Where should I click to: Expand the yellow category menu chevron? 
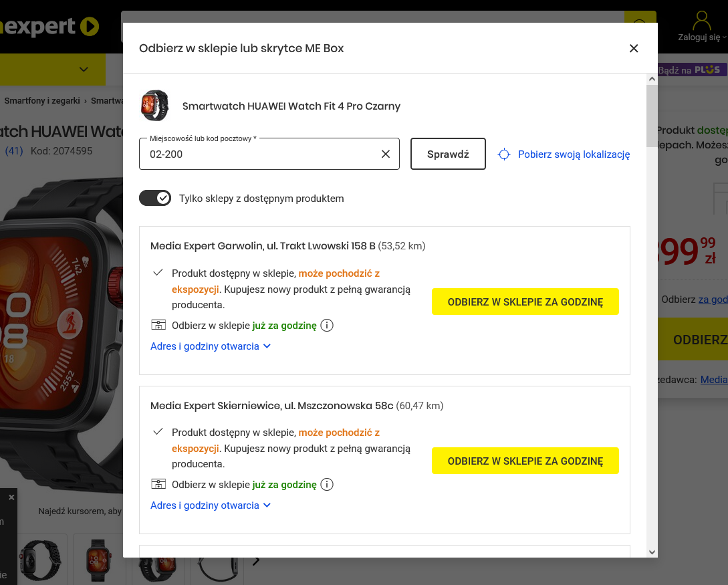point(84,69)
